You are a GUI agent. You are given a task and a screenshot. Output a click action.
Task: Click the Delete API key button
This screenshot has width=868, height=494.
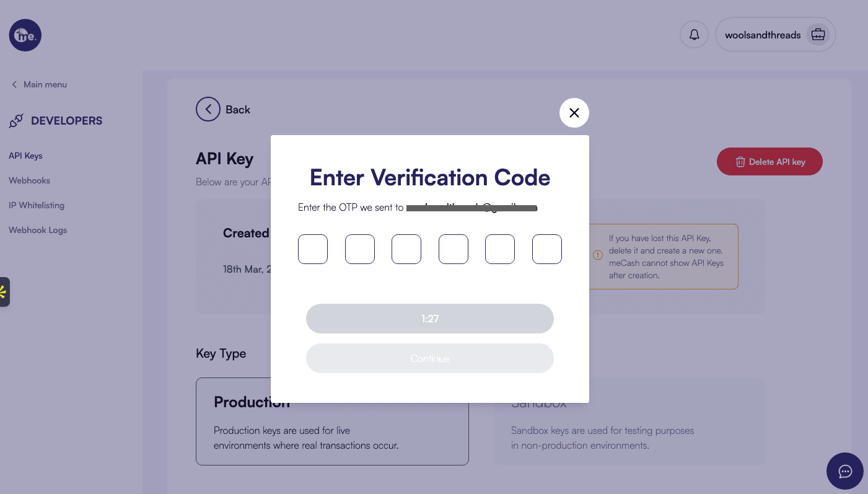[x=769, y=161]
